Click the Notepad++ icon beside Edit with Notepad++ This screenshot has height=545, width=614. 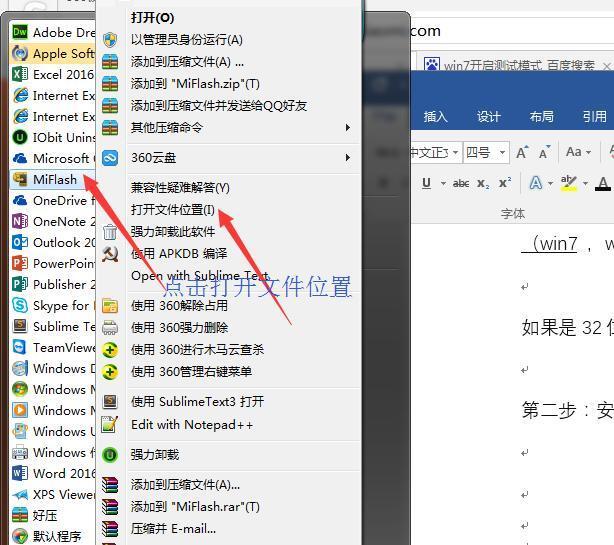coord(110,424)
